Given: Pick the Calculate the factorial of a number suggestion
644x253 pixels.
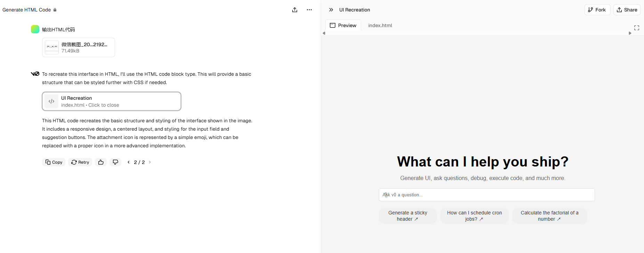Looking at the screenshot, I should tap(549, 216).
